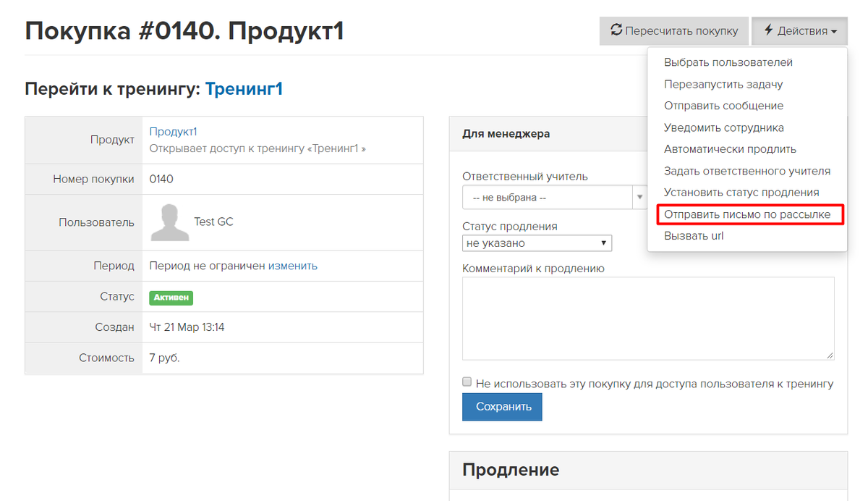Image resolution: width=868 pixels, height=501 pixels.
Task: Select "Вызвать url" menu item
Action: pos(694,236)
